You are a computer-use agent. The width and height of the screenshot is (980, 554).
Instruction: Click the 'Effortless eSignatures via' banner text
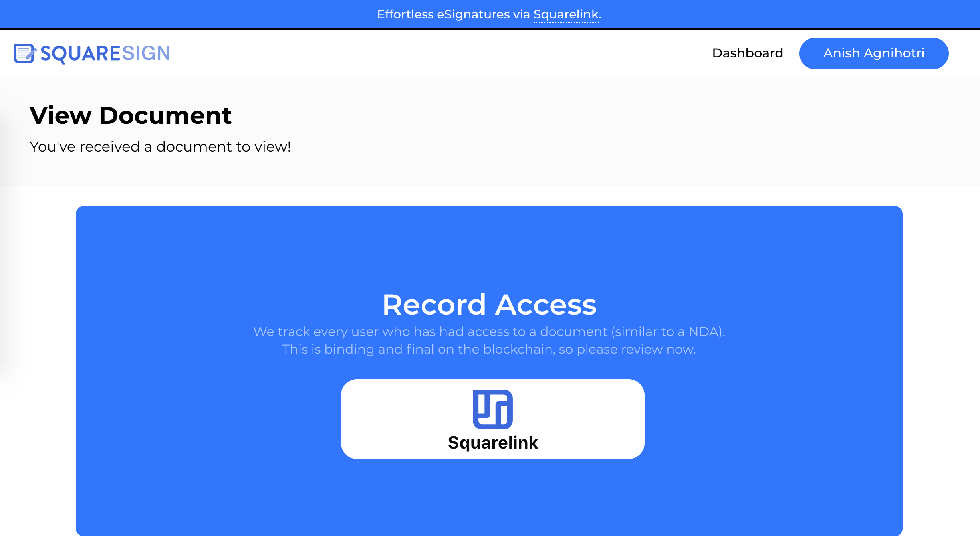tap(453, 14)
